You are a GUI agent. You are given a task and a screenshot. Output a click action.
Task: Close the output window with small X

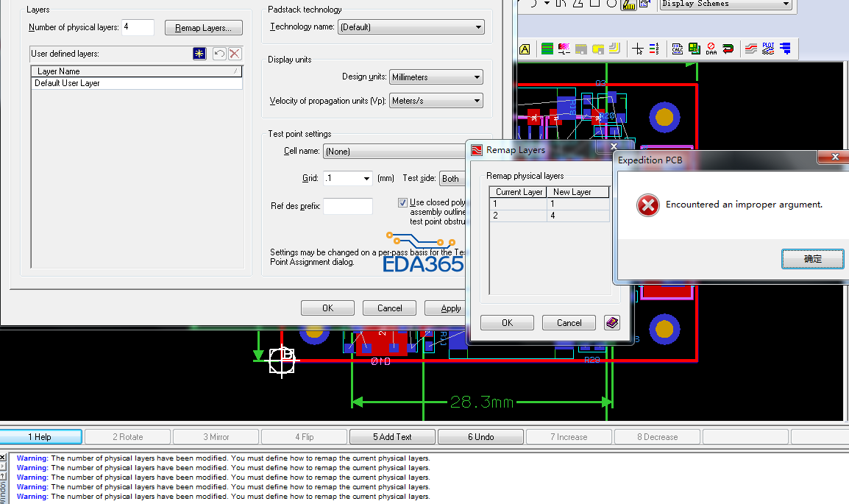coord(3,458)
